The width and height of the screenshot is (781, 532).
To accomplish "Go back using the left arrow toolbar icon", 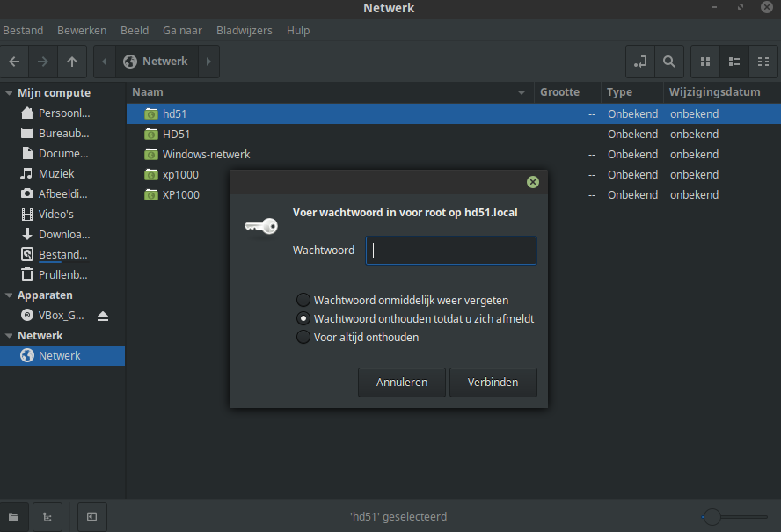I will [x=14, y=62].
